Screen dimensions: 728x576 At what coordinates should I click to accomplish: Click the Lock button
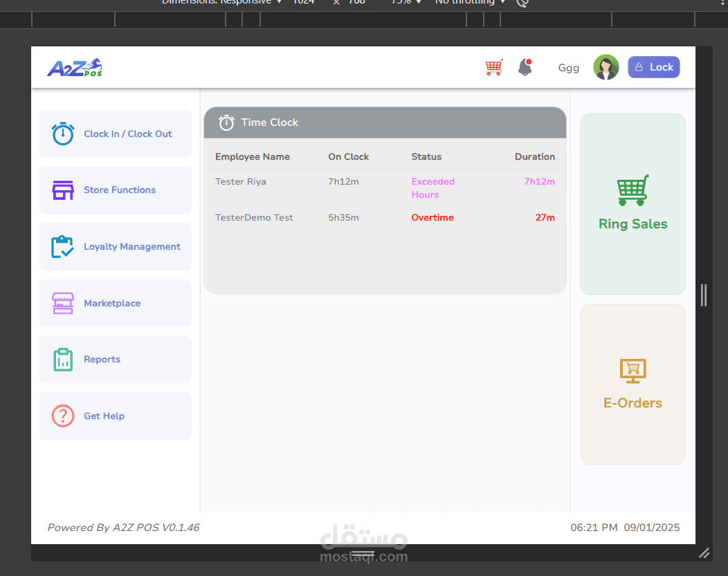click(654, 67)
